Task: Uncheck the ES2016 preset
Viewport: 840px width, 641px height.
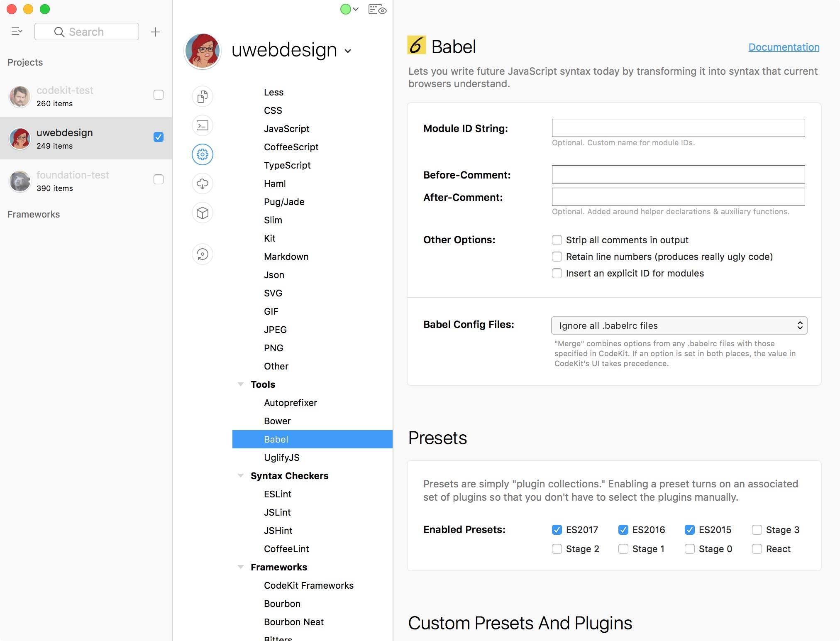Action: pyautogui.click(x=623, y=530)
